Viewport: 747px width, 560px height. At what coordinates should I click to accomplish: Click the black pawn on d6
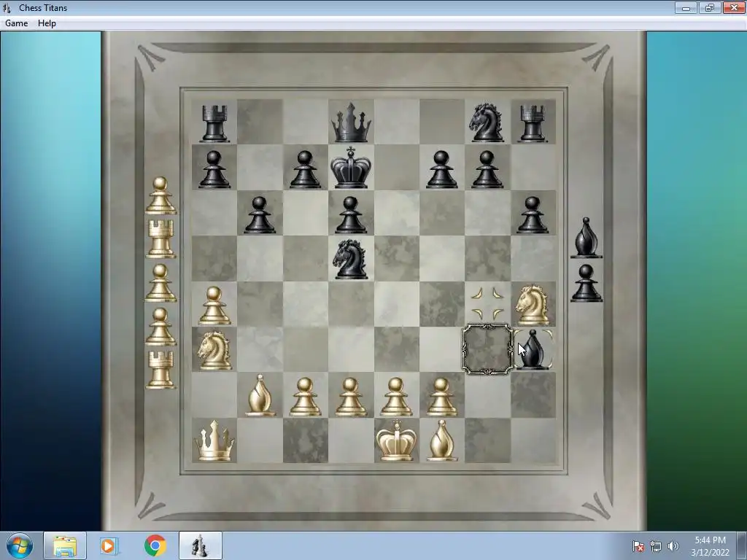[x=351, y=215]
